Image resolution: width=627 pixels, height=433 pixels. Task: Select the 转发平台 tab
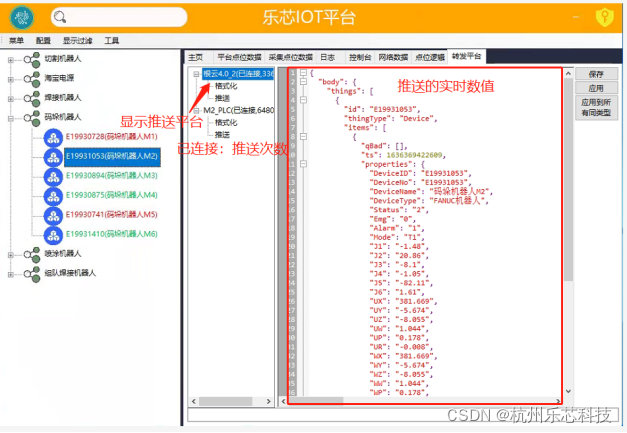pos(467,56)
